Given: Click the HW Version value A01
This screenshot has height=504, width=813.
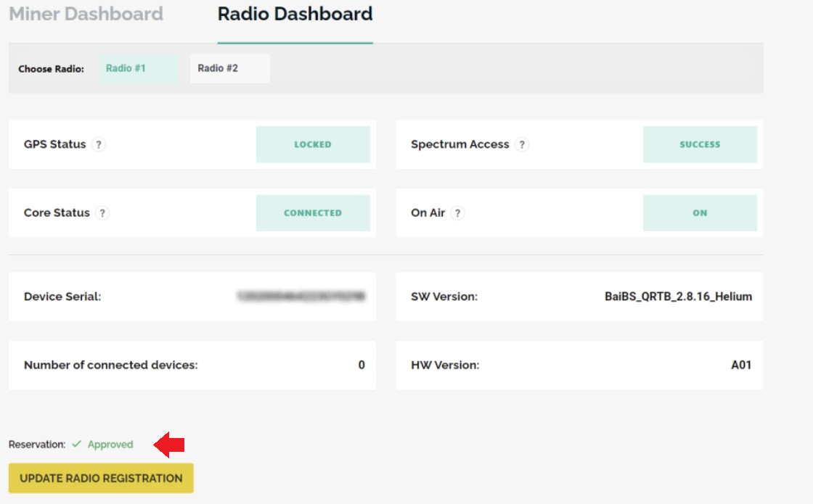Looking at the screenshot, I should [740, 365].
